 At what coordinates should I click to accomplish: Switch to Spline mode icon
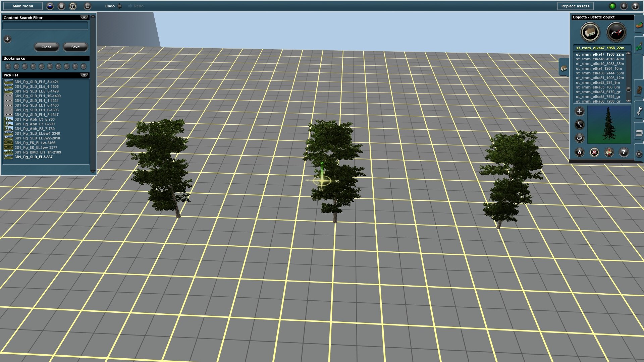point(616,33)
